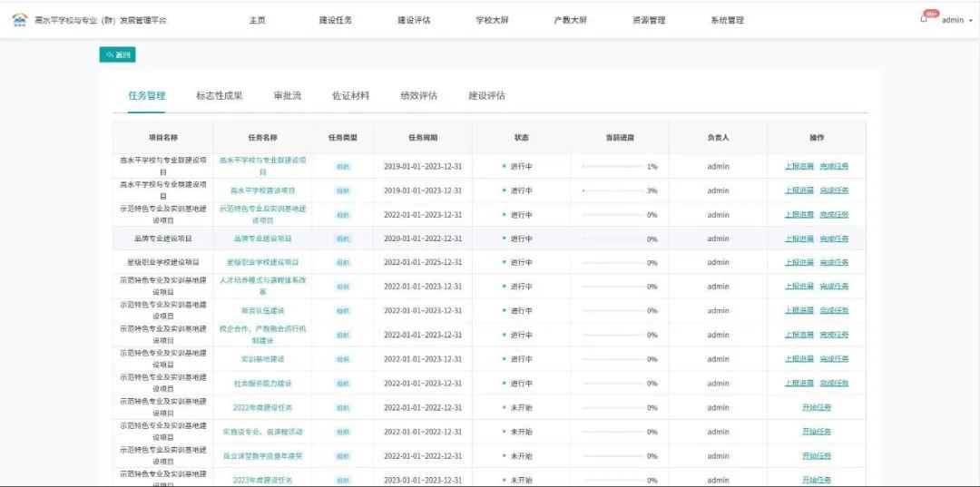This screenshot has width=980, height=487.
Task: Click 开始任务 for 实施说专业、说课程活动
Action: click(x=817, y=432)
